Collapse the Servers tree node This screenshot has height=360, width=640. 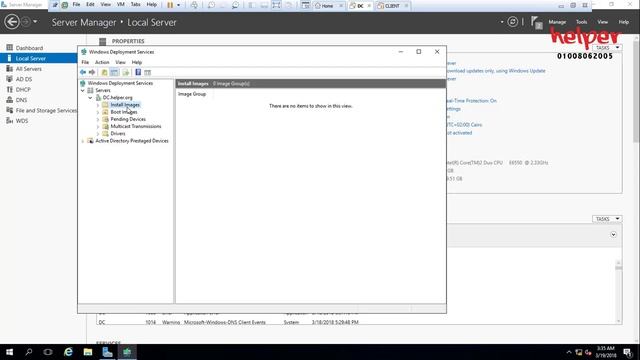point(83,91)
